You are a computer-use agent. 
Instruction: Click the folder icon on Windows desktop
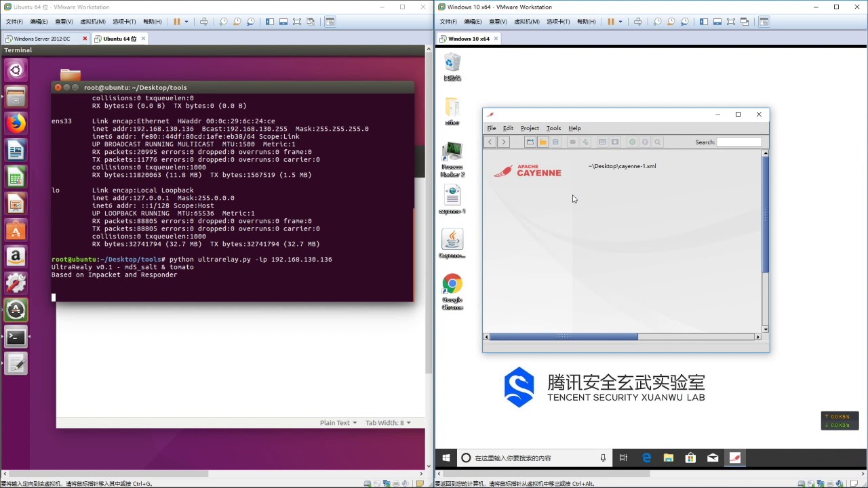[x=452, y=112]
